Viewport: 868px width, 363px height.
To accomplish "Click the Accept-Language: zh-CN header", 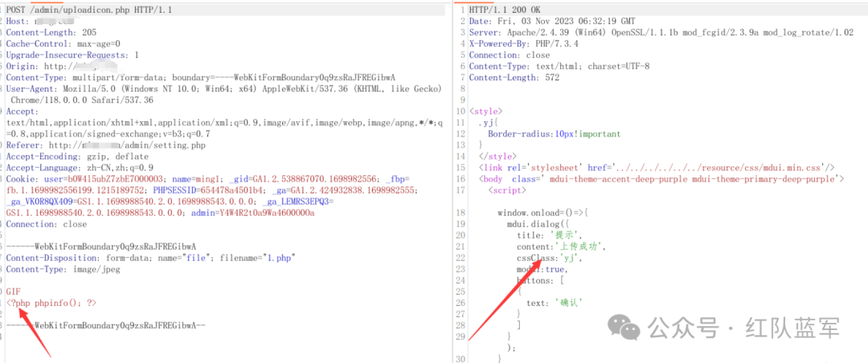I will click(x=80, y=168).
